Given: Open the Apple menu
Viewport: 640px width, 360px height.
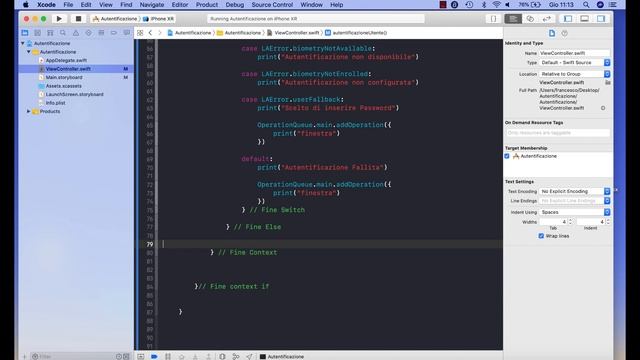Looking at the screenshot, I should pos(25,5).
